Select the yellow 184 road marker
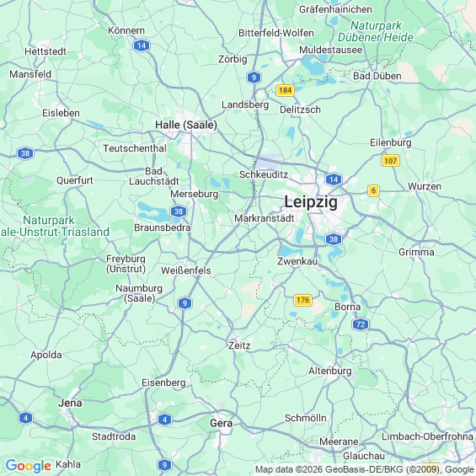Screen dimensions: 476x476 point(285,90)
